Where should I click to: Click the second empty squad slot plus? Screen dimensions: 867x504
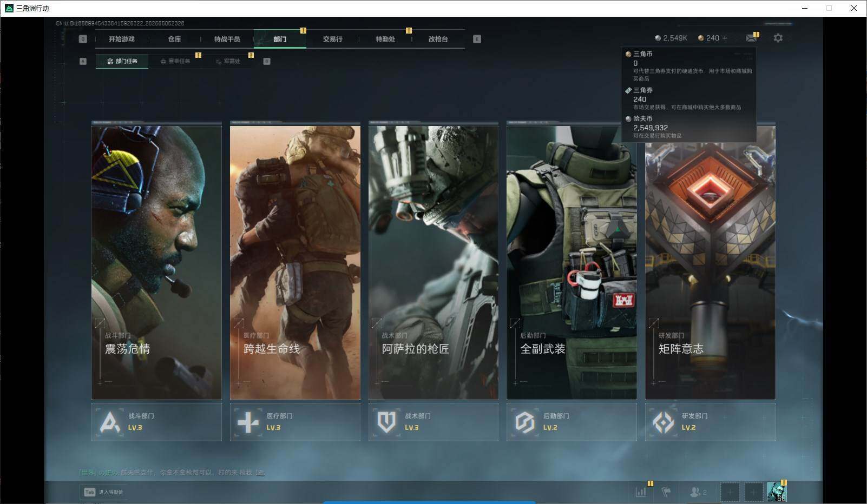tap(753, 492)
